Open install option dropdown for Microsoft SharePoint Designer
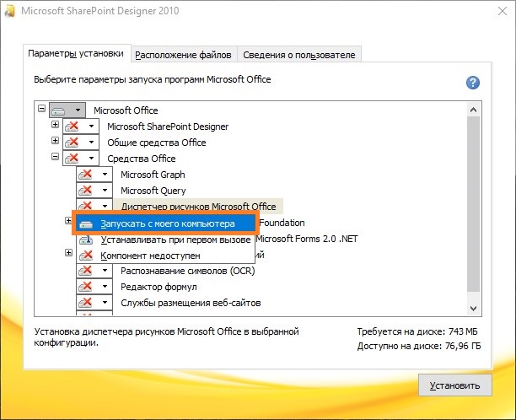 (x=81, y=126)
